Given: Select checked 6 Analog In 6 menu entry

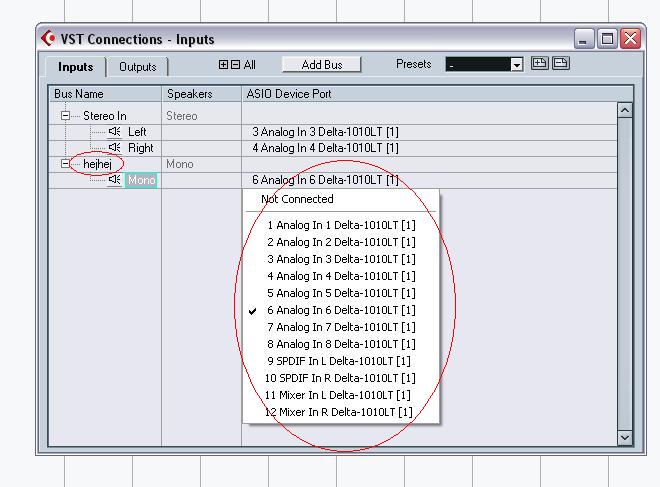Looking at the screenshot, I should click(x=341, y=310).
